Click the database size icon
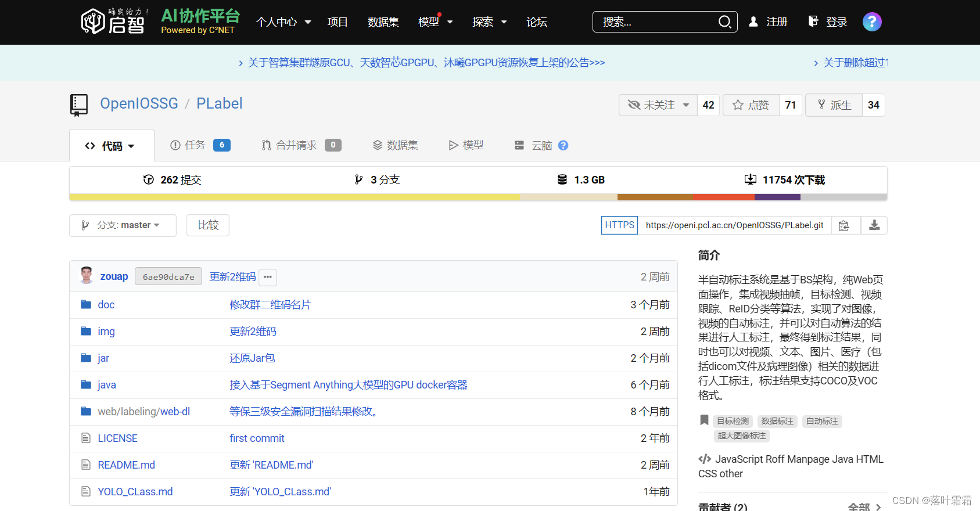Screen dimensions: 980x511 click(562, 179)
